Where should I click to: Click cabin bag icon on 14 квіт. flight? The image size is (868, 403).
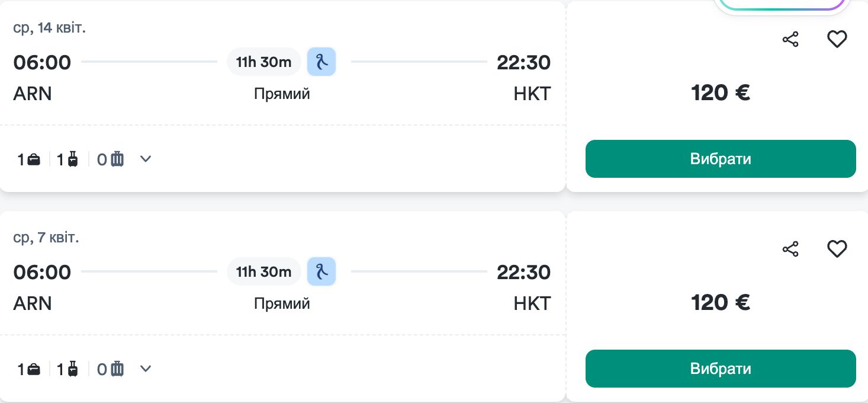(x=73, y=159)
